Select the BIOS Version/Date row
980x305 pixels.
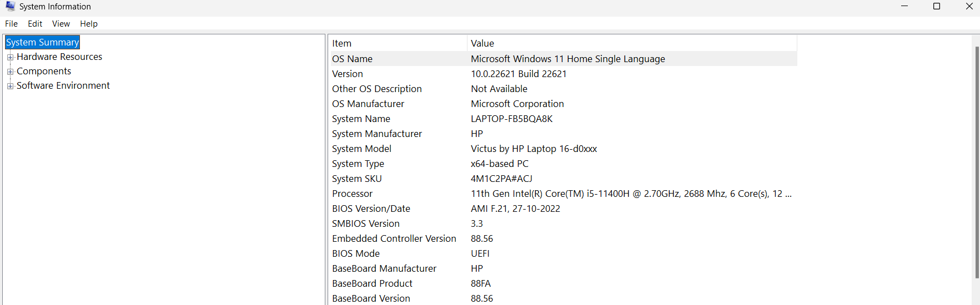[x=371, y=209]
